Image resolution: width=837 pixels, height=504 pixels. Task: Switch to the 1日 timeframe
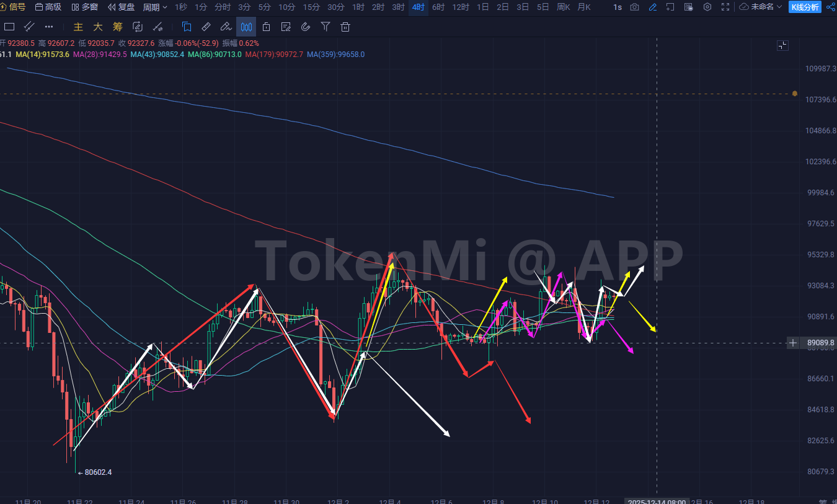coord(482,7)
